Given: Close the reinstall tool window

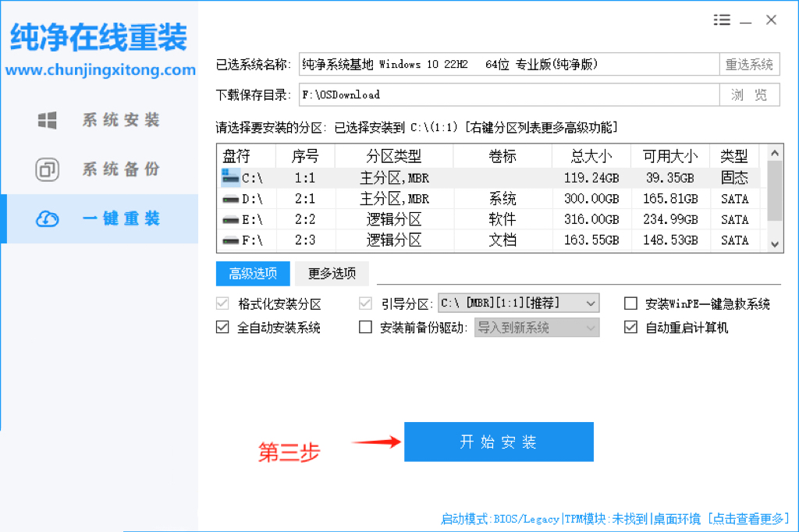Looking at the screenshot, I should 771,20.
